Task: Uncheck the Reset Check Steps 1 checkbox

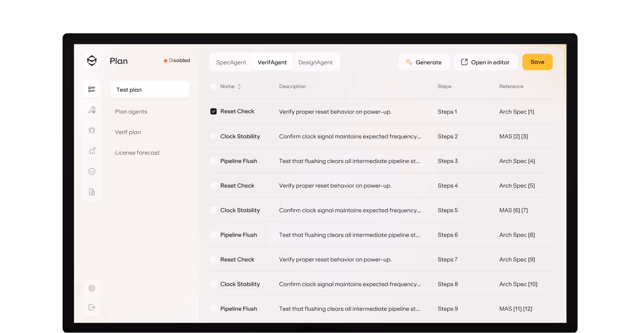Action: [213, 112]
